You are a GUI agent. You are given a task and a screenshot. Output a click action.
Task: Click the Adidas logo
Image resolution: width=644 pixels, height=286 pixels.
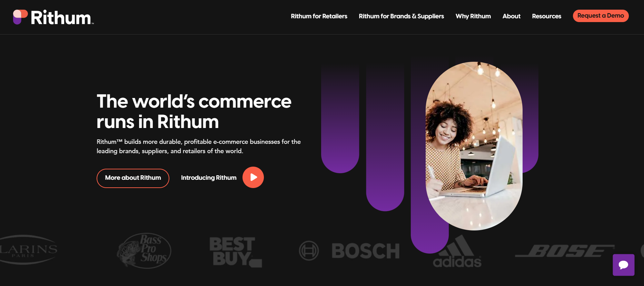tap(457, 251)
